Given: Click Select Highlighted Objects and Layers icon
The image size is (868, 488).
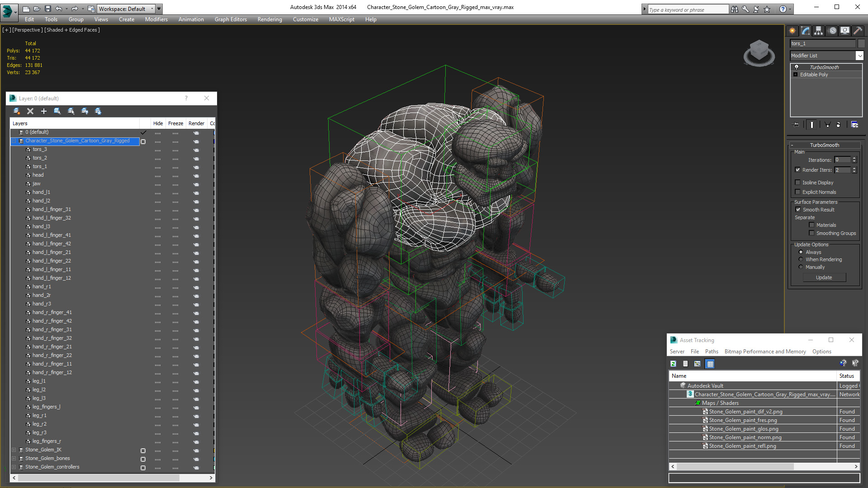Looking at the screenshot, I should click(57, 111).
